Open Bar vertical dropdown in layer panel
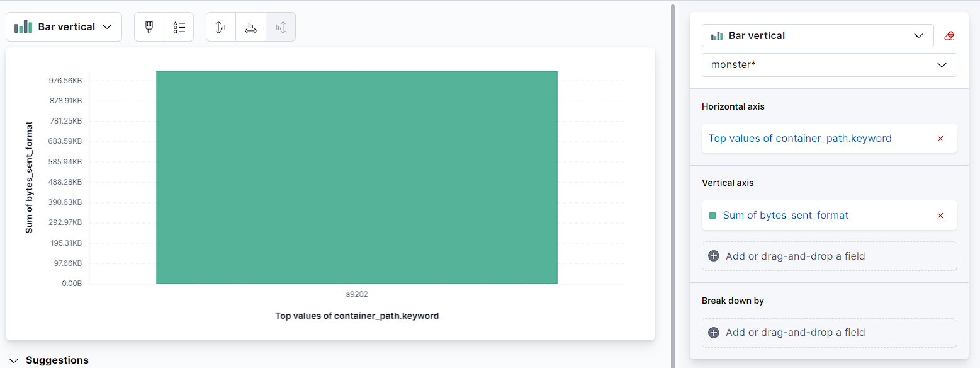The image size is (980, 368). [817, 36]
